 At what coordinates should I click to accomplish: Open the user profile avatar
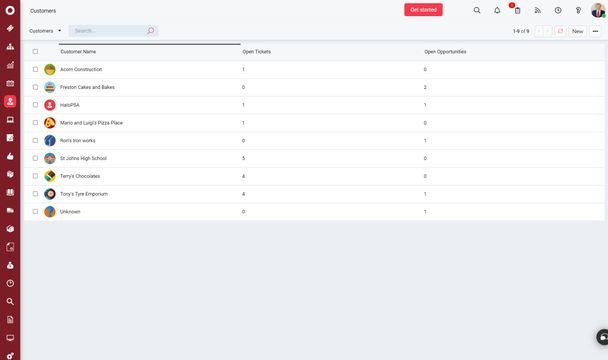(x=598, y=10)
